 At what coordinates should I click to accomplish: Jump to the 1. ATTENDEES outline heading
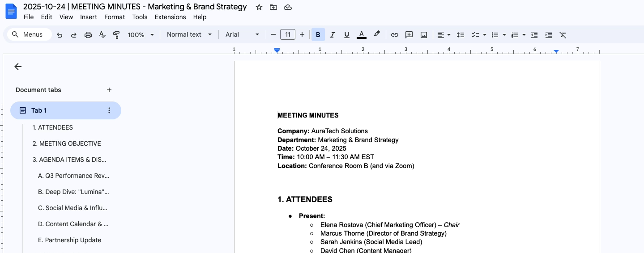click(52, 127)
